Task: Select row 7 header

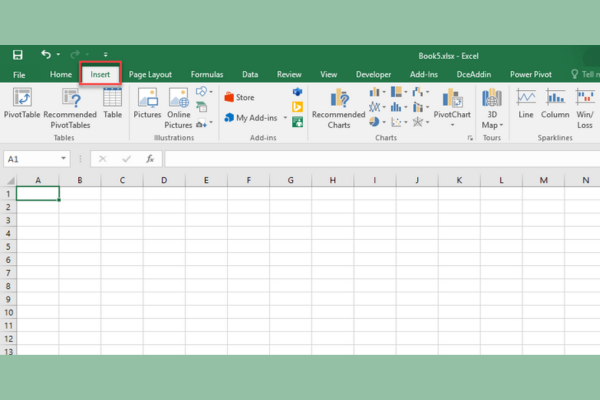Action: (8, 273)
